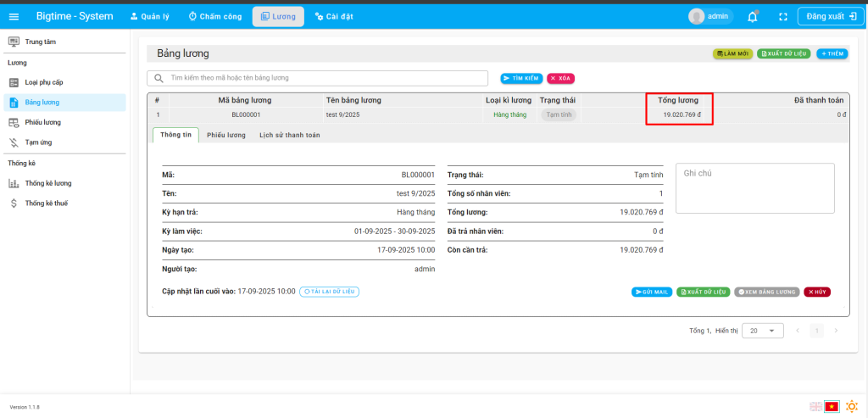Click the Xem bảng lương button
Screen dimensions: 868x418
pos(767,292)
